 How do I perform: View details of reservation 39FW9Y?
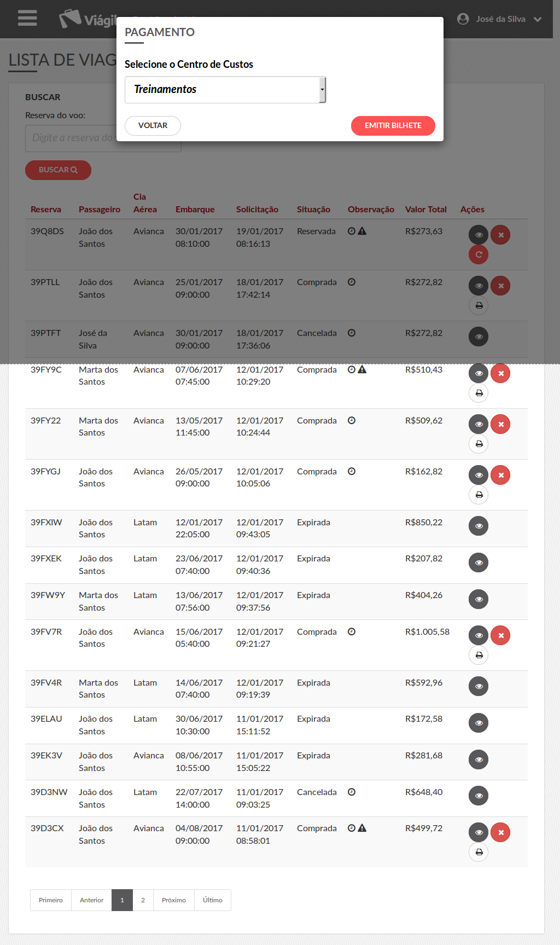coord(479,599)
